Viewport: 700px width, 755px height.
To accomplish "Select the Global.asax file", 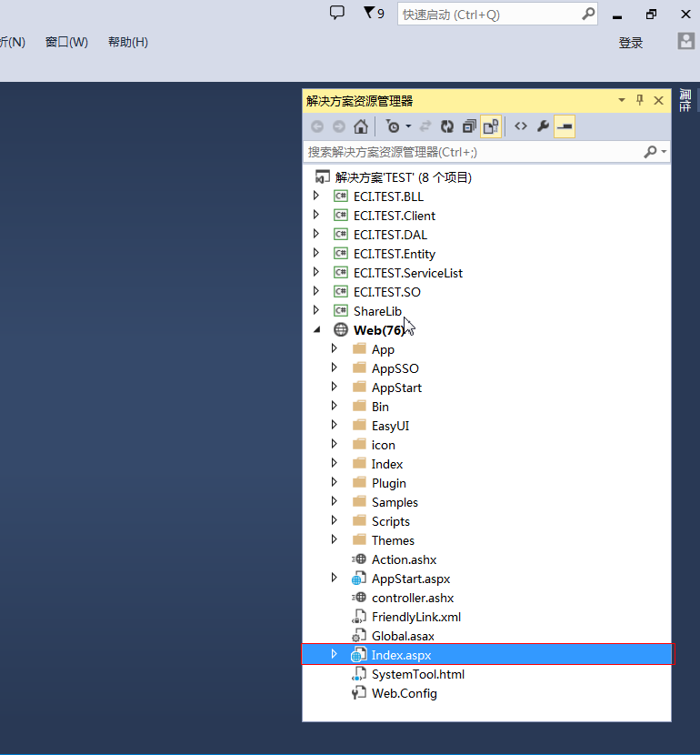I will (403, 637).
